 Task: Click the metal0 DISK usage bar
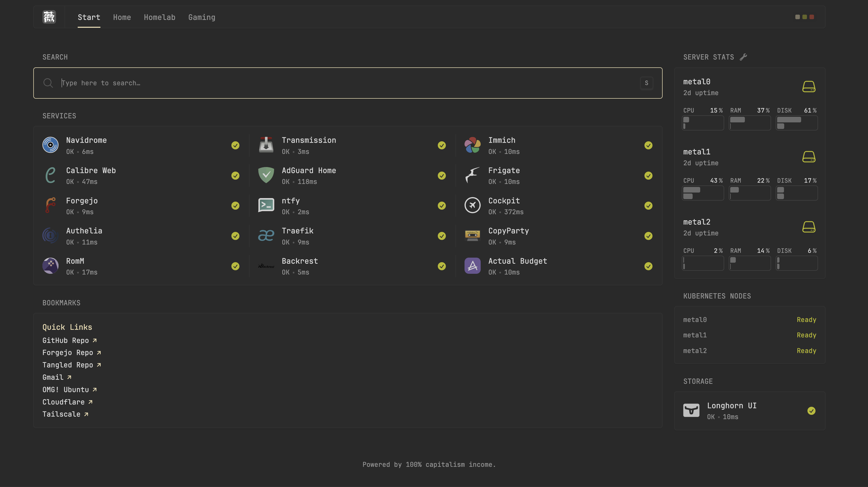point(797,123)
